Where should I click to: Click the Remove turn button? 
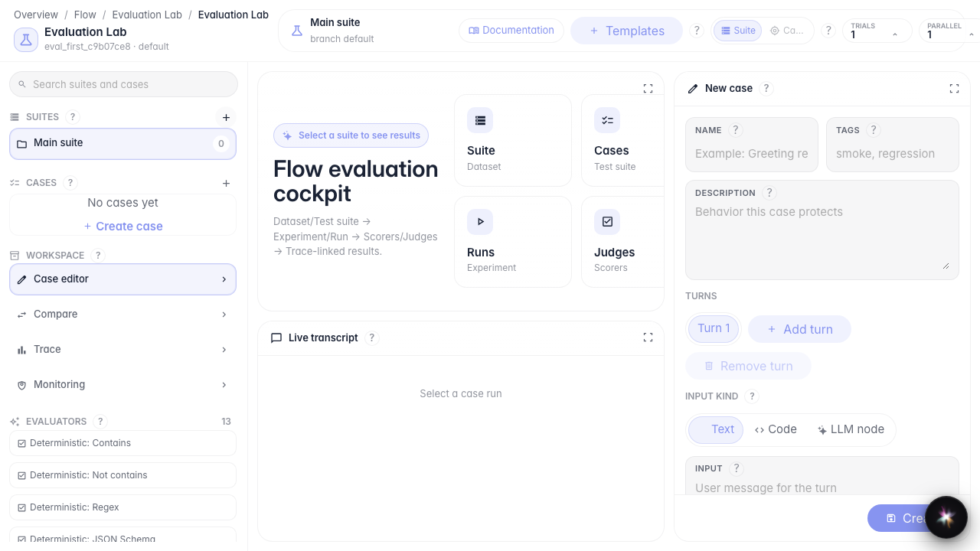pyautogui.click(x=748, y=366)
